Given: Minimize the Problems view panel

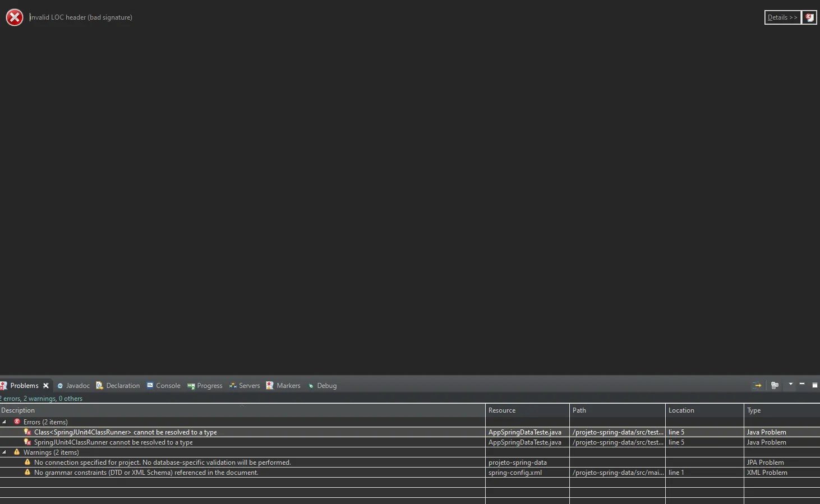Looking at the screenshot, I should point(802,384).
